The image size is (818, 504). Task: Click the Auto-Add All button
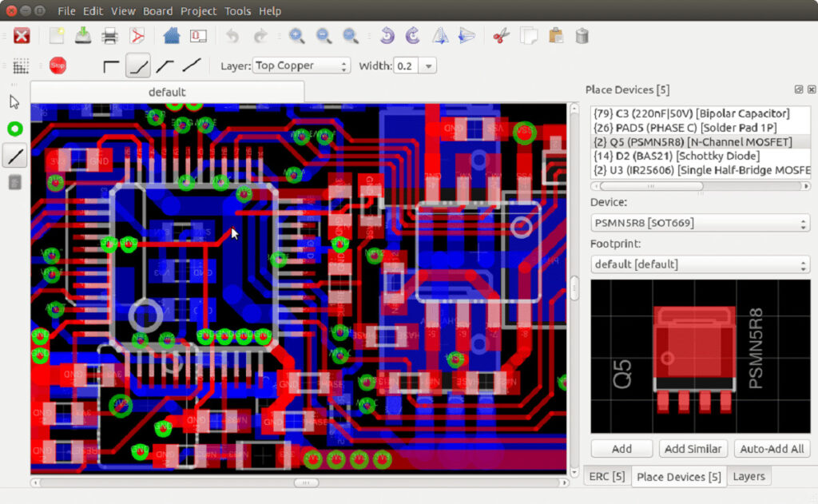pos(772,448)
